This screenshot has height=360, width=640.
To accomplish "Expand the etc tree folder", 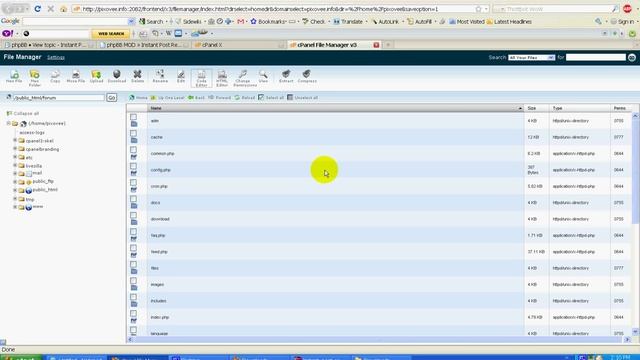I will pos(15,157).
